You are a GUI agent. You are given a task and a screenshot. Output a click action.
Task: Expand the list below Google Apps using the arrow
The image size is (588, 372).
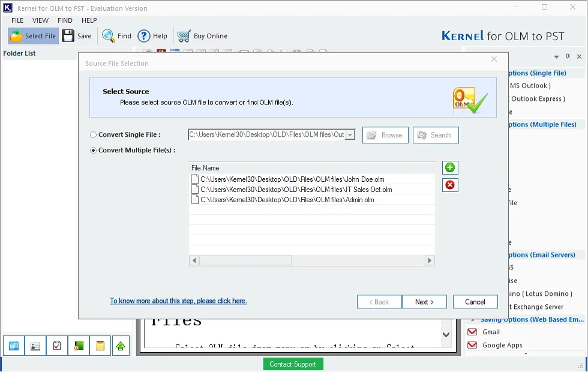click(x=526, y=353)
